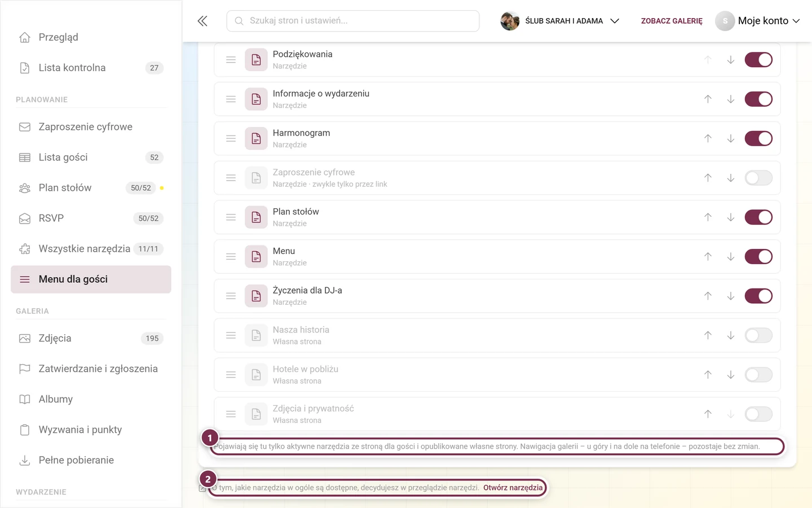Enable the Nasza historia toggle
Screen dimensions: 812x508
pos(758,335)
